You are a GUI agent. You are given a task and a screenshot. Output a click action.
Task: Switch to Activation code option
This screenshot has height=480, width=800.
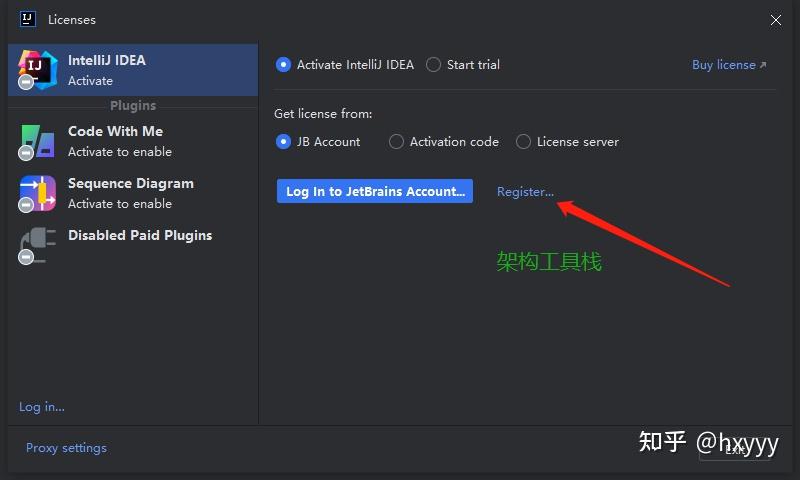pos(397,142)
